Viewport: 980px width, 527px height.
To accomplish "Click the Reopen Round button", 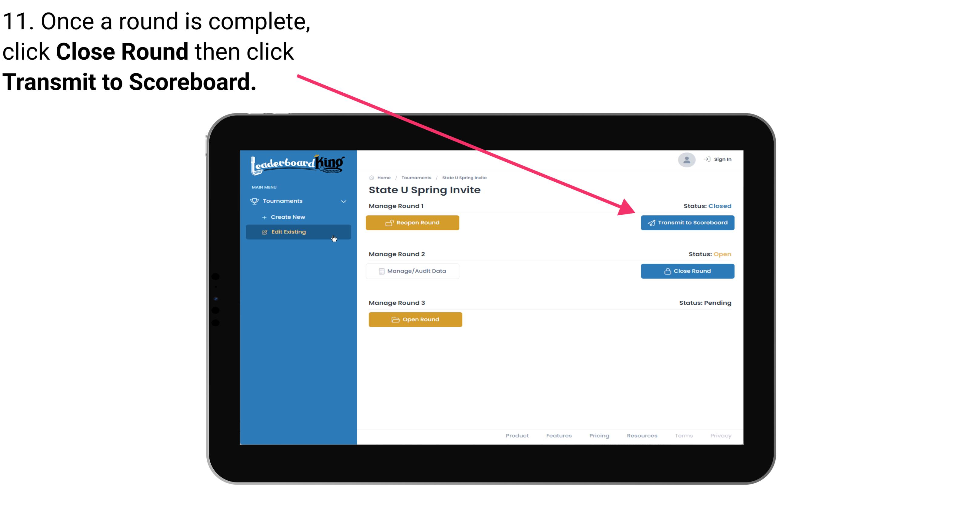I will (x=413, y=223).
